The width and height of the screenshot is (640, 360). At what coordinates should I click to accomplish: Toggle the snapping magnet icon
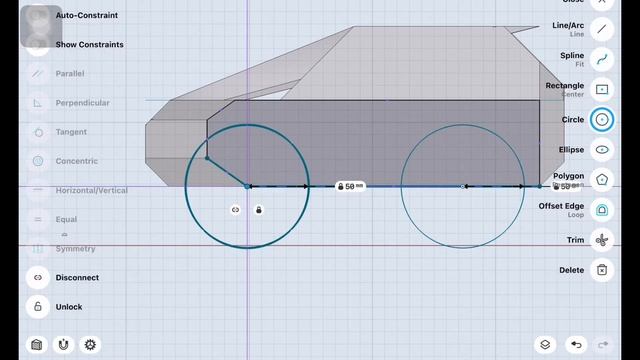[x=63, y=345]
